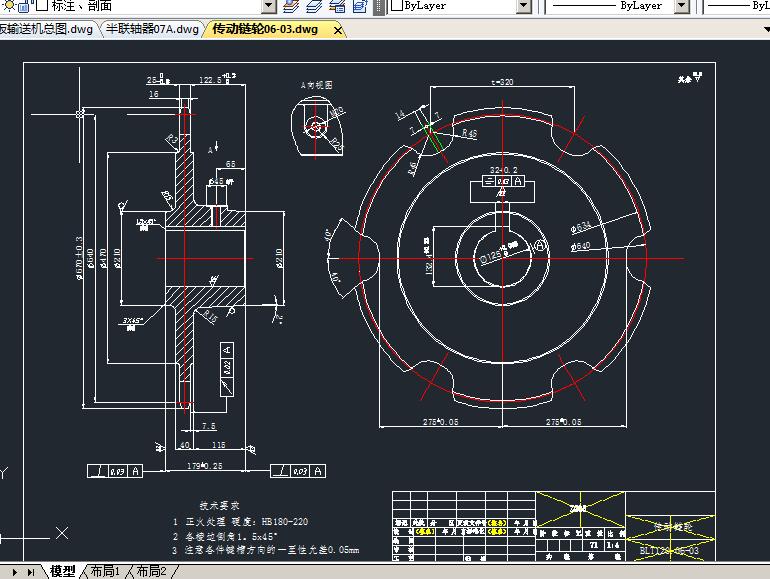Toggle layer freeze in viewport icon

pos(23,6)
